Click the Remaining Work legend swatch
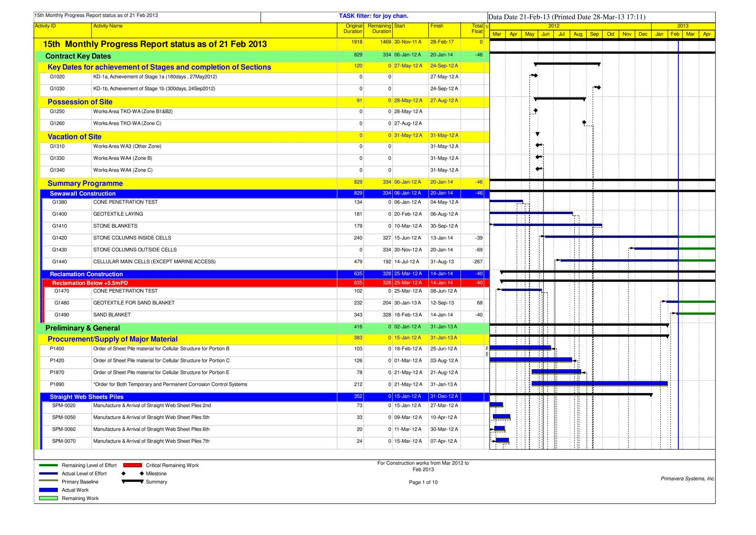Viewport: 756px width, 535px height. (x=49, y=498)
